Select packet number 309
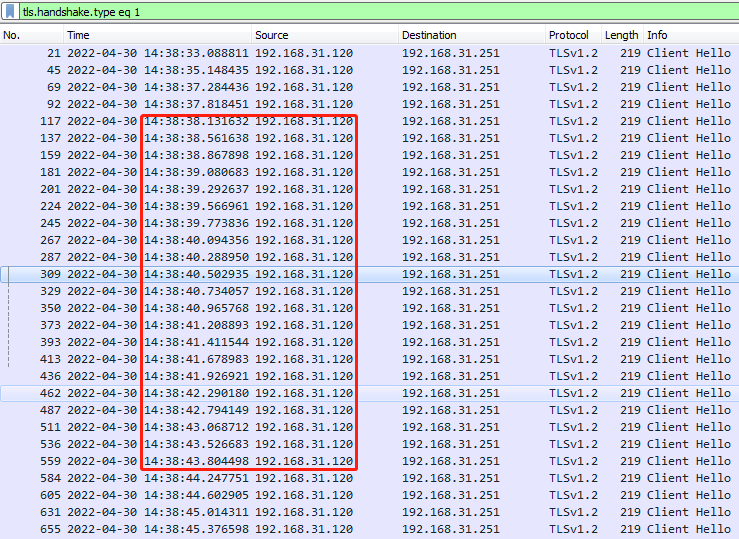The image size is (739, 539). pyautogui.click(x=370, y=274)
